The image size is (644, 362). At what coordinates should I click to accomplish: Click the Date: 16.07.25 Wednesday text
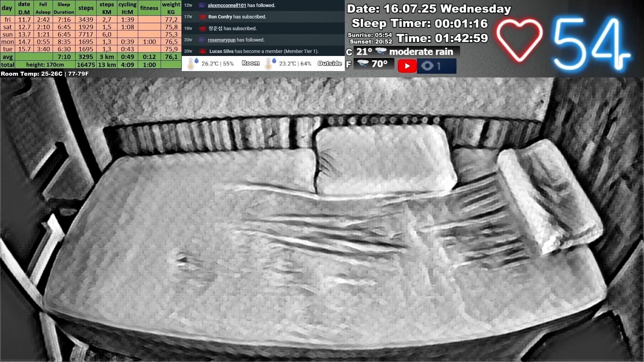click(x=429, y=9)
